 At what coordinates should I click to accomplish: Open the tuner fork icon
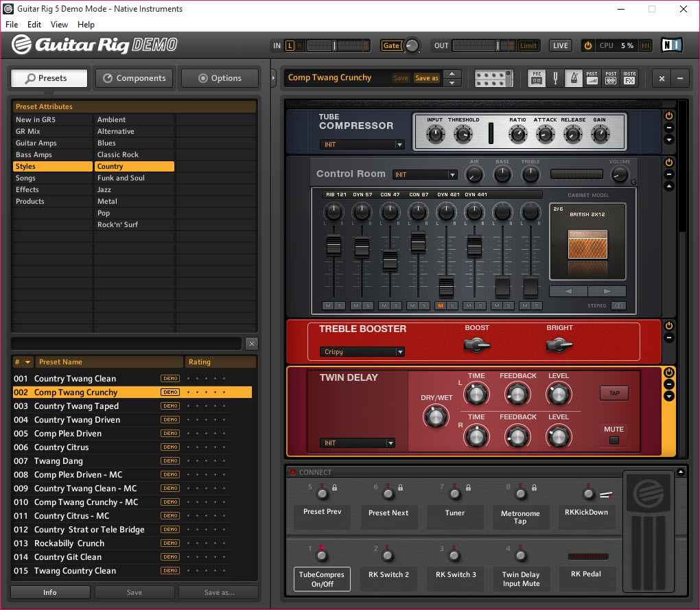click(555, 78)
